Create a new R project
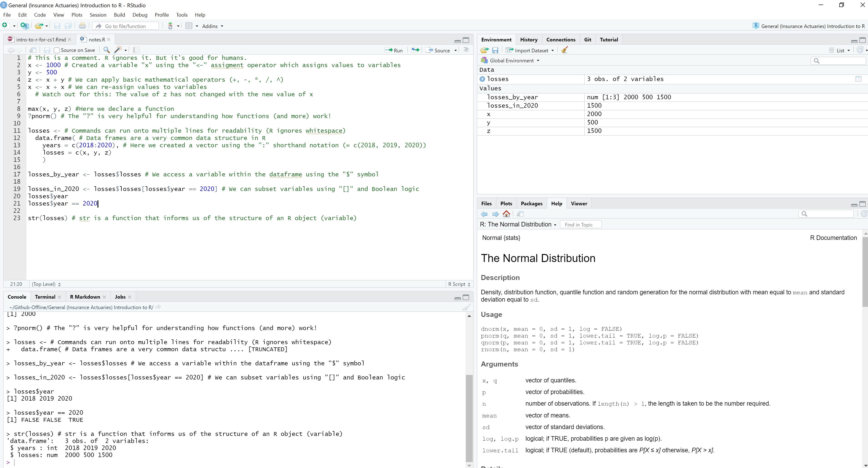 click(x=24, y=25)
